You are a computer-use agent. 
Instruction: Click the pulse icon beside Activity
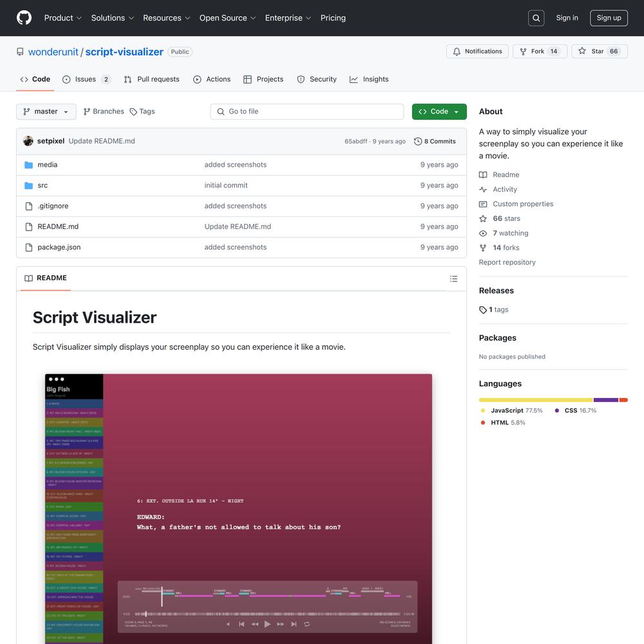pos(483,189)
